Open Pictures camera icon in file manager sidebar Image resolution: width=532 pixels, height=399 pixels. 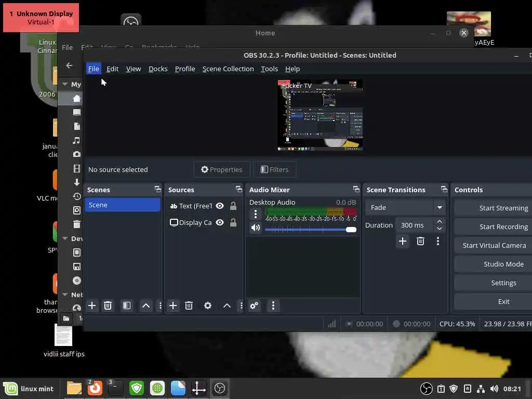[77, 154]
